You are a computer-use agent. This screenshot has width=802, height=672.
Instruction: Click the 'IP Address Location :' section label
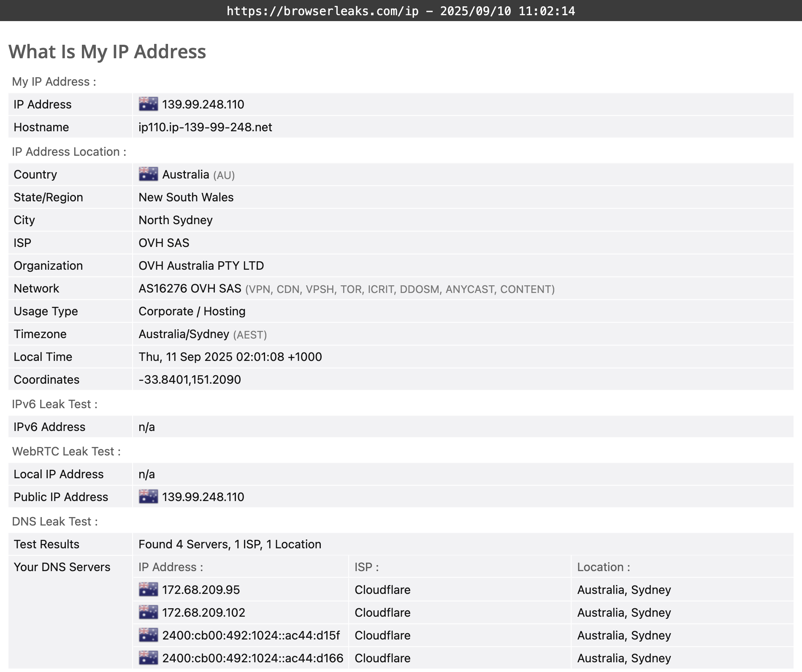pyautogui.click(x=69, y=152)
